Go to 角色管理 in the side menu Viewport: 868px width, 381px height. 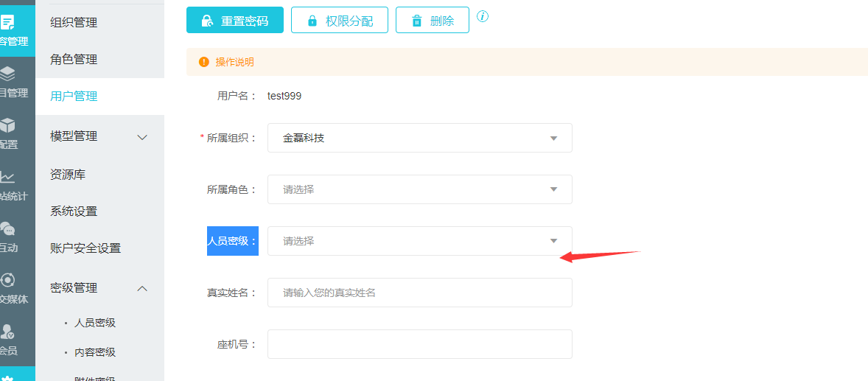tap(74, 60)
